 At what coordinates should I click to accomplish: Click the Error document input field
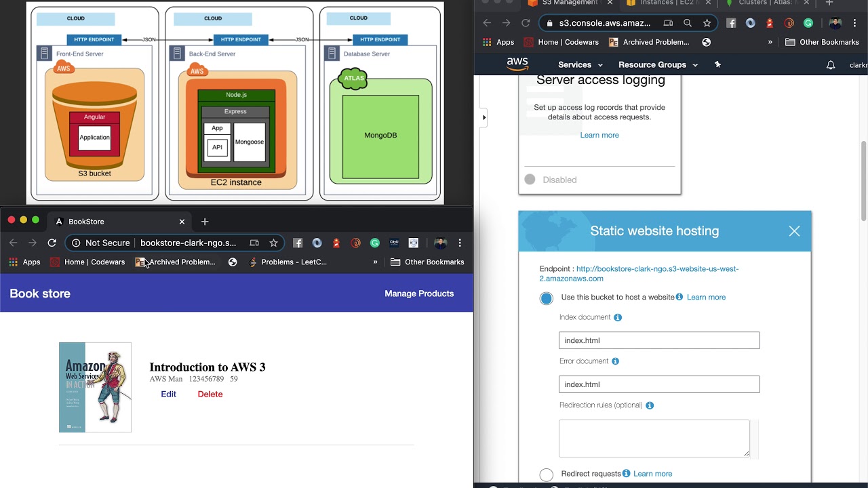pyautogui.click(x=659, y=384)
